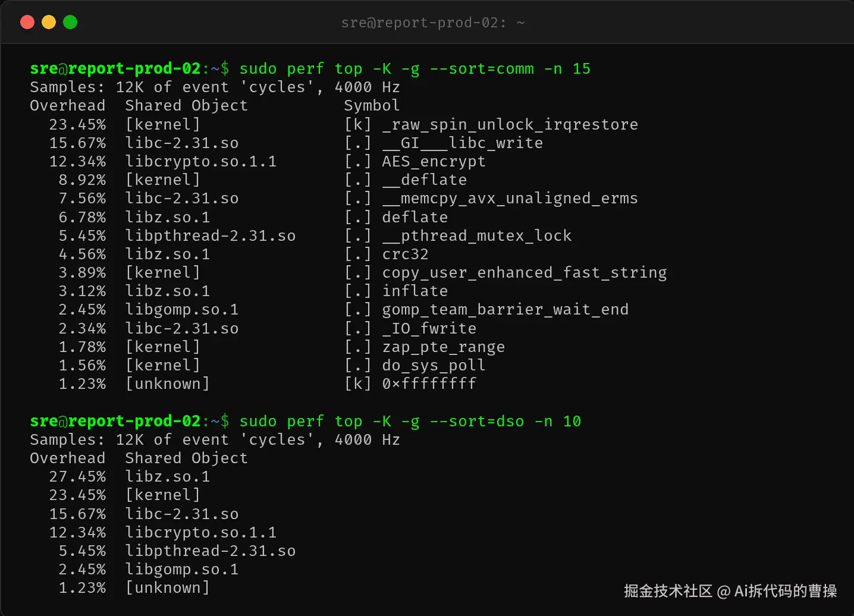Select the _raw_spin_unlock_irqrestore symbol

pos(510,124)
